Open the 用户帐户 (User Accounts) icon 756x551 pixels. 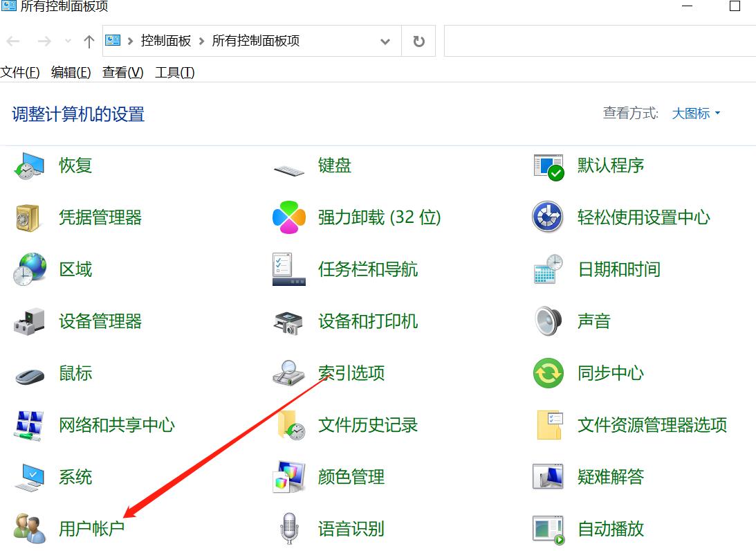(30, 529)
